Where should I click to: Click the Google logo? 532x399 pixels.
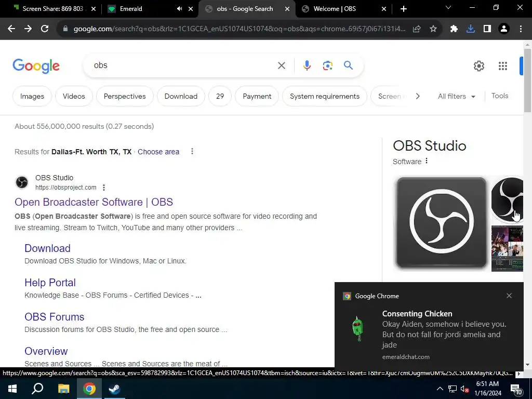pyautogui.click(x=36, y=66)
